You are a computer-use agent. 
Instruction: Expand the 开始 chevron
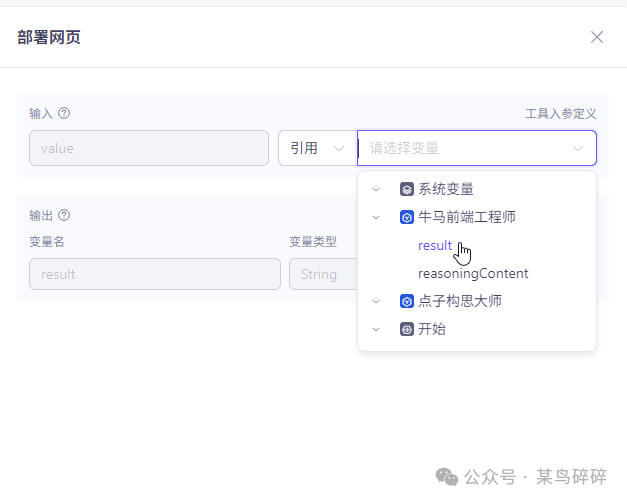click(x=376, y=330)
